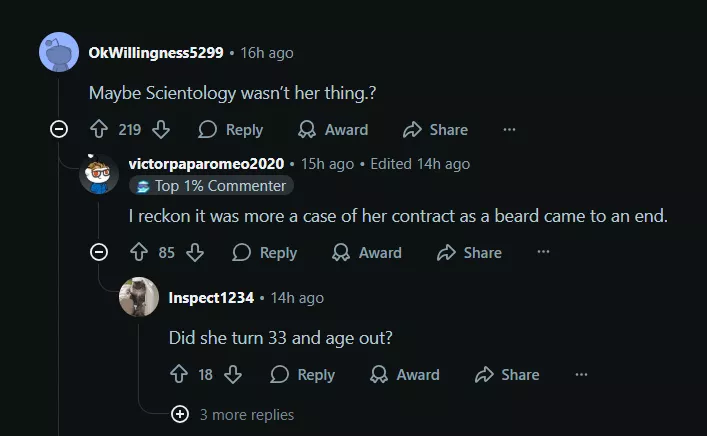Open more options on victorpaparomeo2020's comment
707x436 pixels.
[x=543, y=252]
